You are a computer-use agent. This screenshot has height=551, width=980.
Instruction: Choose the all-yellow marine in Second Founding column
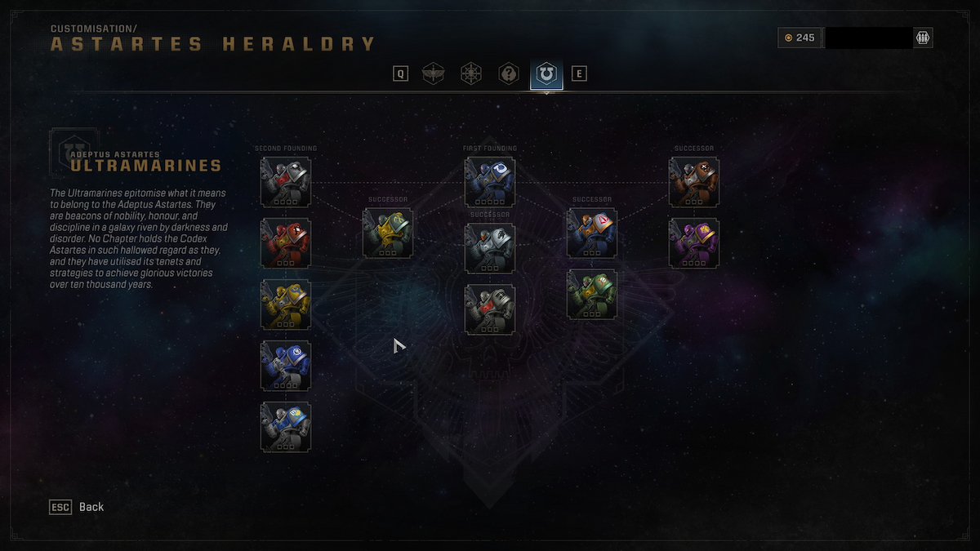click(286, 304)
